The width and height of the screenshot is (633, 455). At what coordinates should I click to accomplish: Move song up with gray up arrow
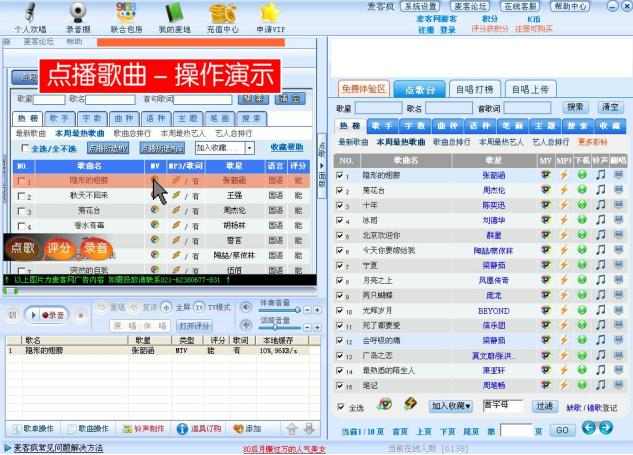[x=292, y=429]
